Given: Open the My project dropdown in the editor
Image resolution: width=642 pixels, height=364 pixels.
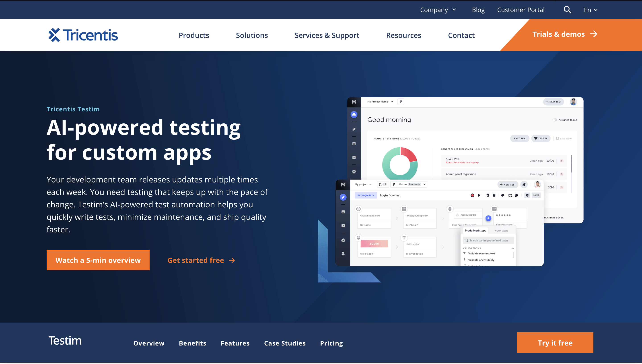Looking at the screenshot, I should point(363,184).
